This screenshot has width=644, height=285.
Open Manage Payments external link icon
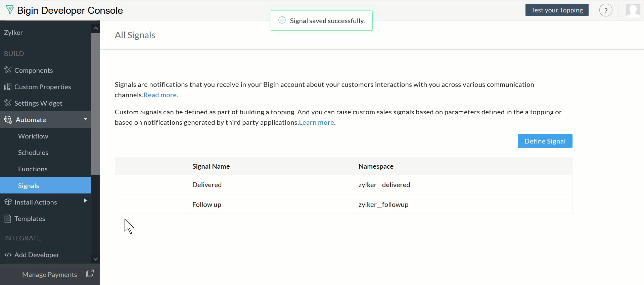[x=90, y=274]
